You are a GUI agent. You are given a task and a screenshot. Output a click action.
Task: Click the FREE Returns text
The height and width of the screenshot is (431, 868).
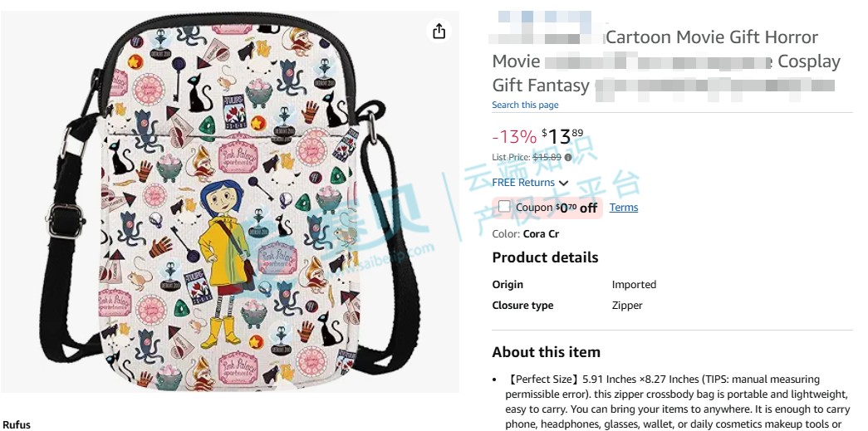point(523,183)
